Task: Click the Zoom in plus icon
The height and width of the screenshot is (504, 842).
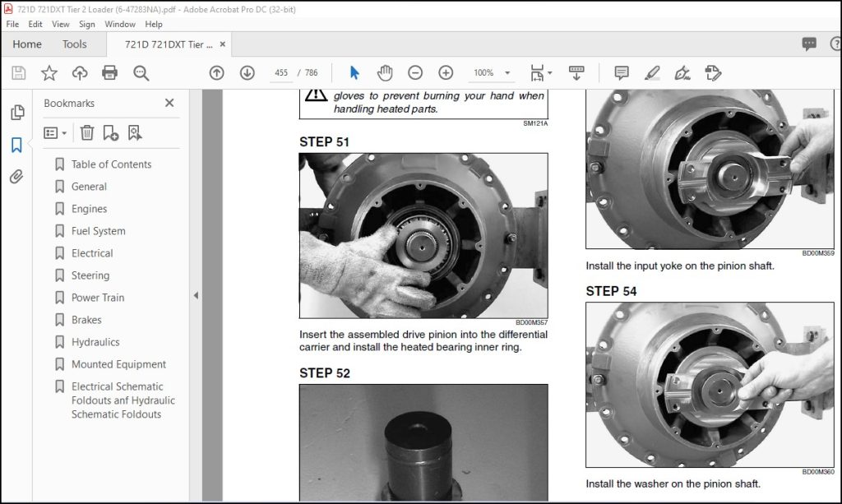Action: click(x=446, y=72)
